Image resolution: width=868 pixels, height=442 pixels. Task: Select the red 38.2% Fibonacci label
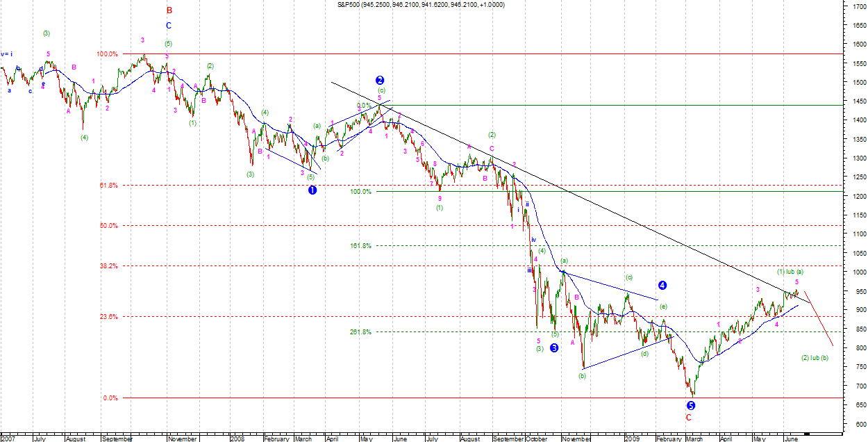108,265
